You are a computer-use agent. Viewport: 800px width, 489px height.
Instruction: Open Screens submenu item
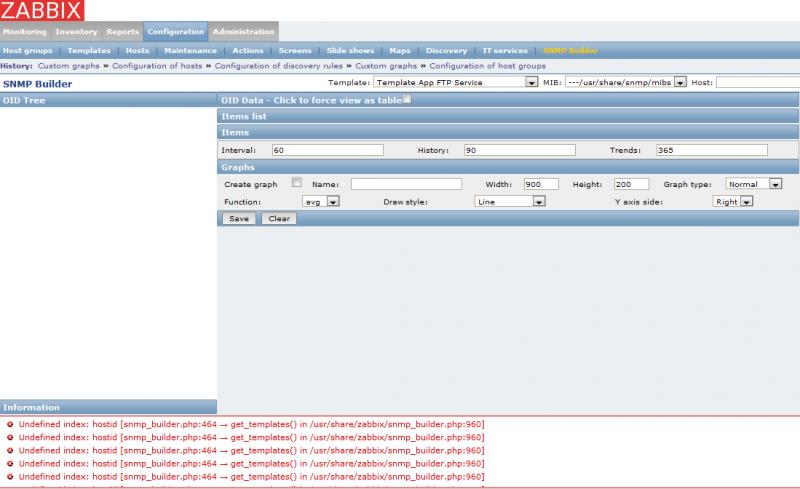(x=294, y=51)
